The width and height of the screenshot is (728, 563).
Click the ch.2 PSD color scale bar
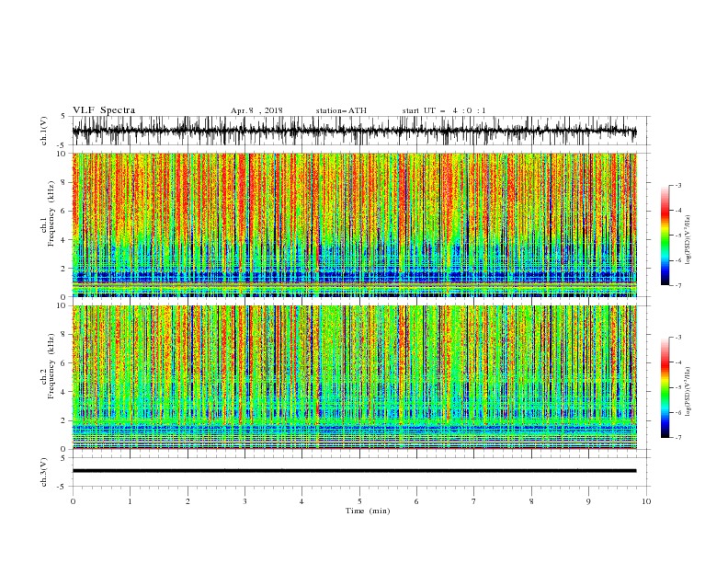665,387
